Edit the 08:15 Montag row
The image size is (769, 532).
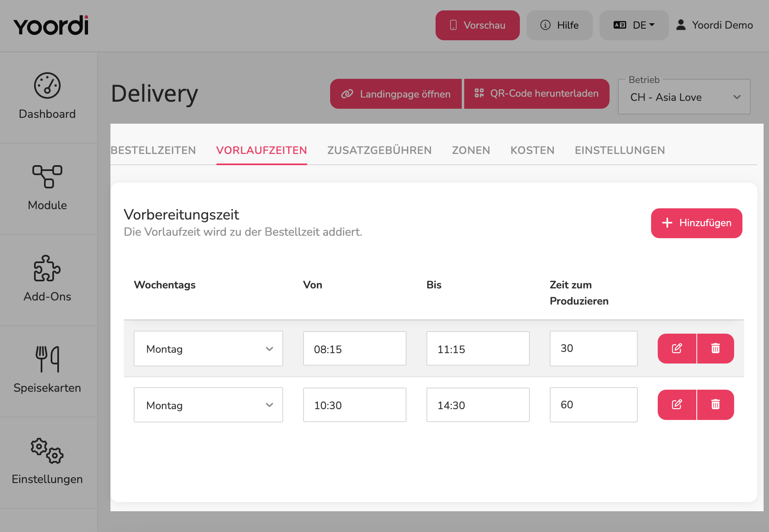[677, 349]
